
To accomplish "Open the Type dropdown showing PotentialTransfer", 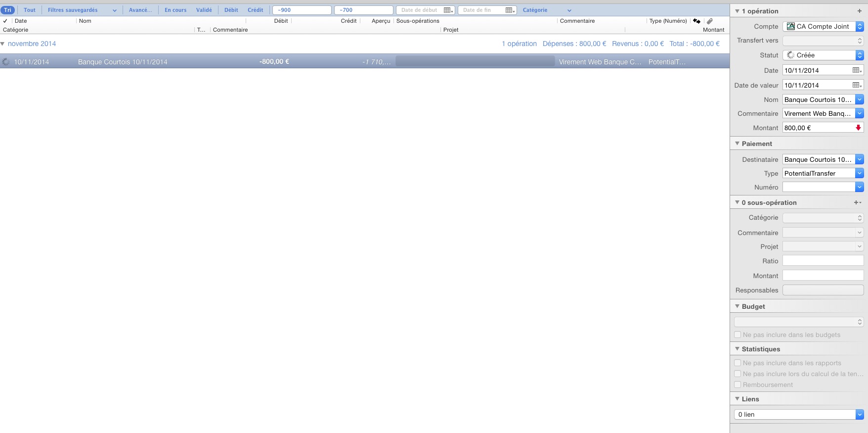I will tap(860, 173).
